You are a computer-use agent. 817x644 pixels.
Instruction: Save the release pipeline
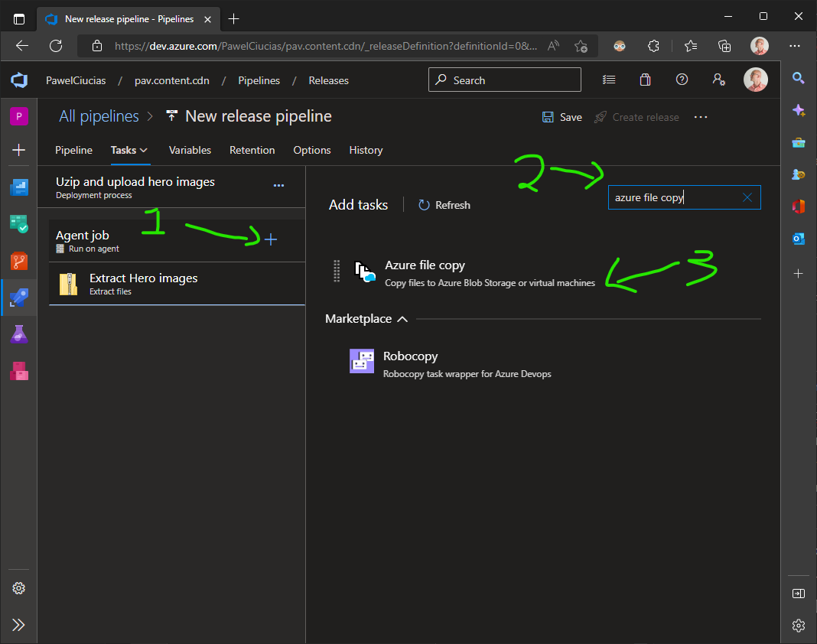tap(562, 117)
